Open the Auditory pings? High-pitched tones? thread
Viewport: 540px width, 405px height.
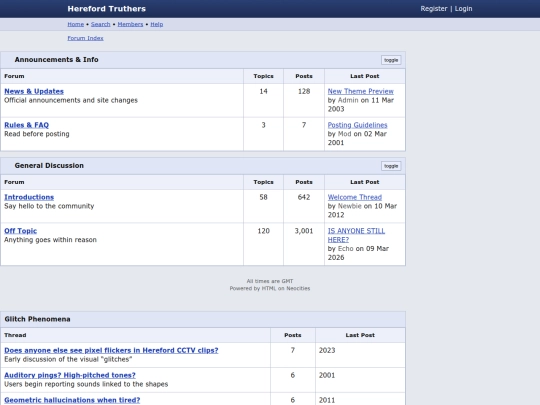(70, 375)
